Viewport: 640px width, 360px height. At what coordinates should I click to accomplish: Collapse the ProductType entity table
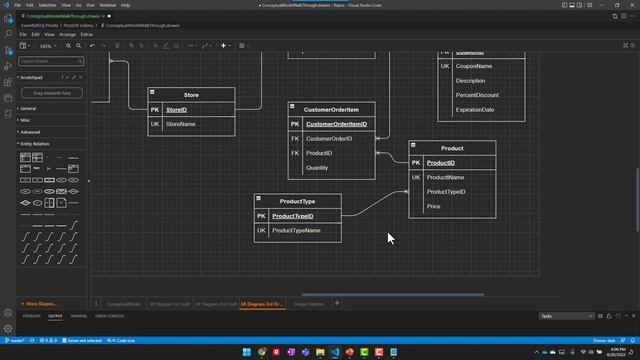coord(258,198)
